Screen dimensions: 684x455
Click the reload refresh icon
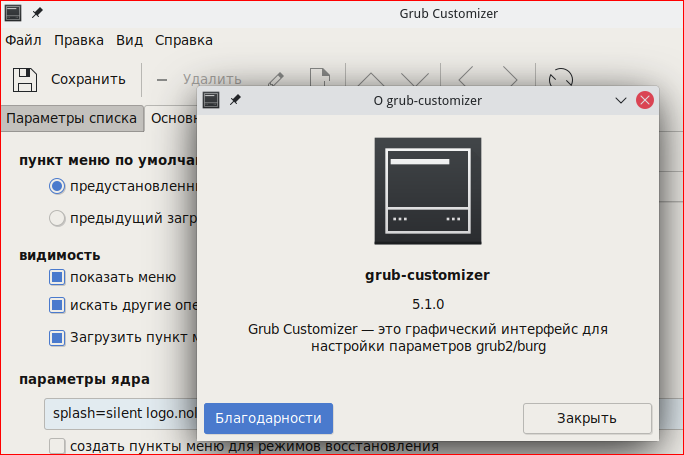(x=561, y=77)
